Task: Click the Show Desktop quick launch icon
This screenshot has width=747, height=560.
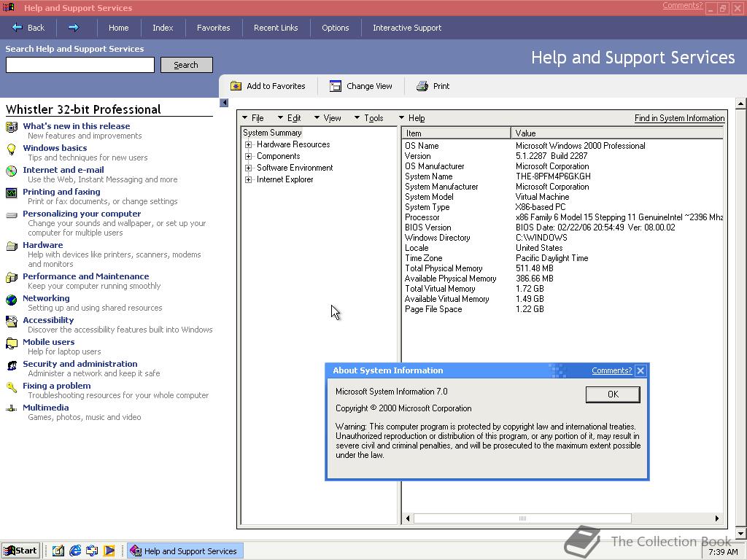Action: pyautogui.click(x=58, y=551)
